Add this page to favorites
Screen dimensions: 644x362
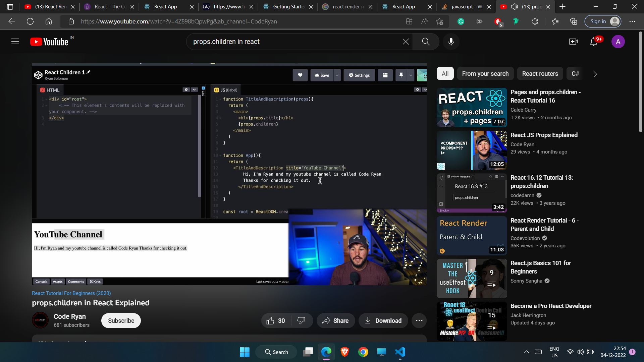[x=439, y=21]
